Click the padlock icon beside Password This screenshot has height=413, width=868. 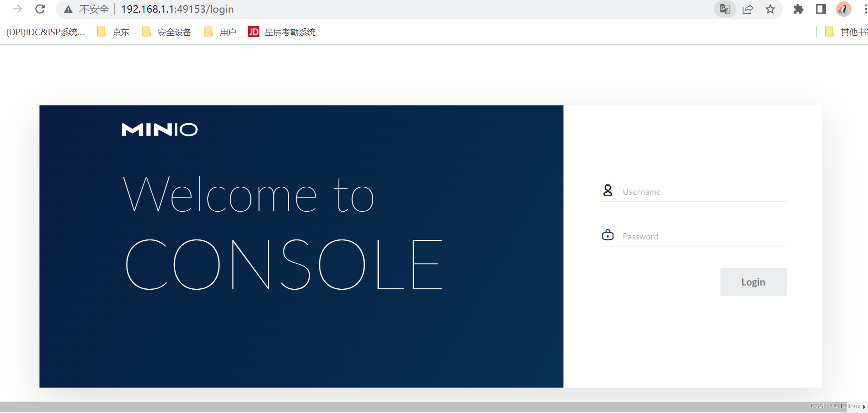pos(608,235)
